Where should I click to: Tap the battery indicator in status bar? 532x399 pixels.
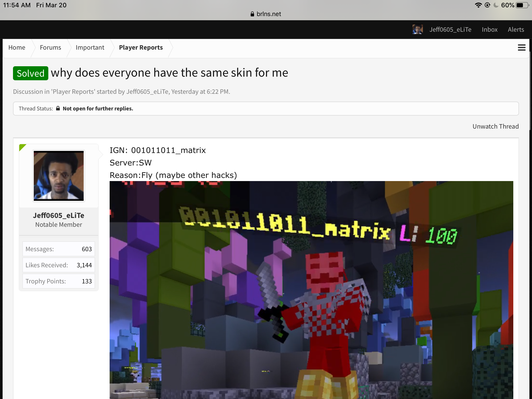tap(522, 5)
